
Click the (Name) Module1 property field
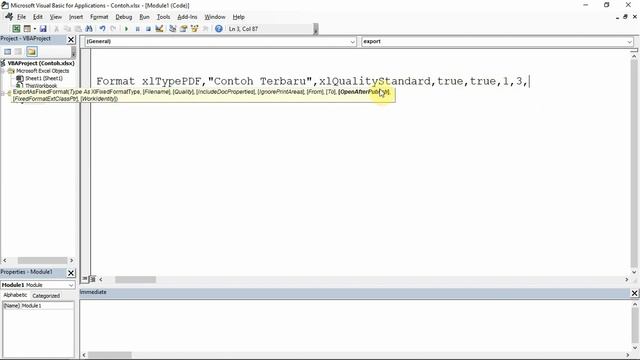[x=38, y=306]
